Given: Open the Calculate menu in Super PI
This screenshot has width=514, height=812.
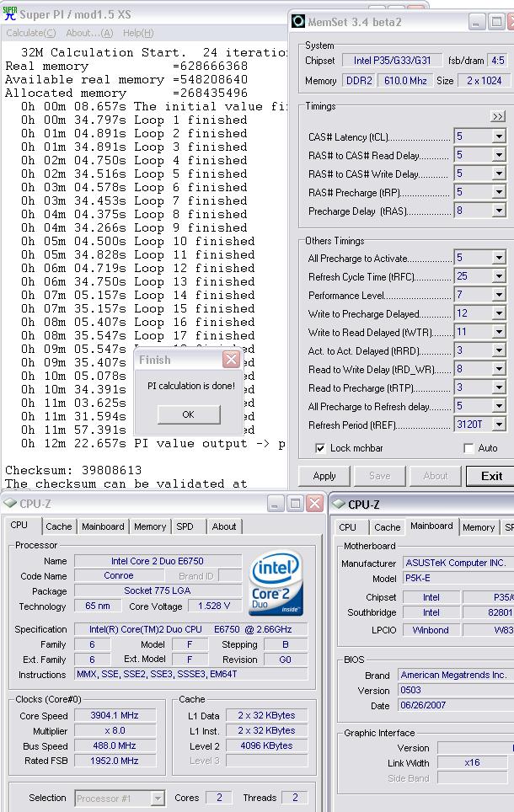Looking at the screenshot, I should tap(30, 33).
